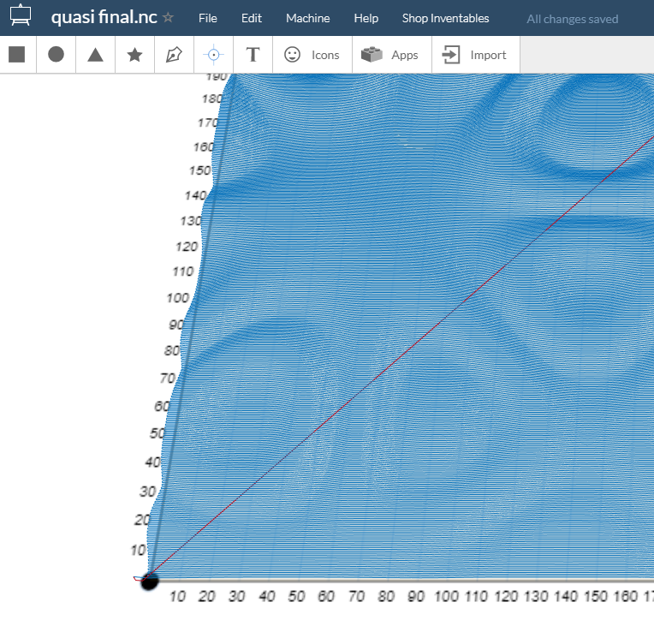Click the All changes saved status

pos(572,19)
